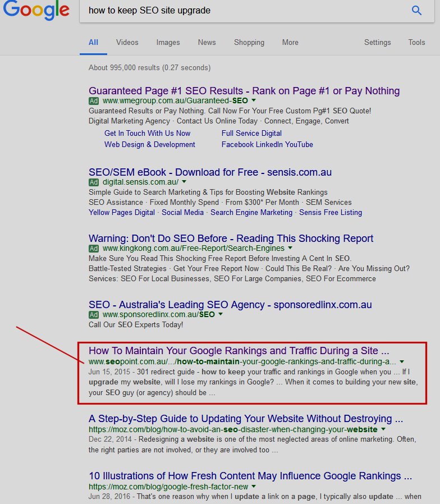This screenshot has width=440, height=504.
Task: Expand dropdown arrow next to digital.sensis.com.au
Action: tap(184, 182)
